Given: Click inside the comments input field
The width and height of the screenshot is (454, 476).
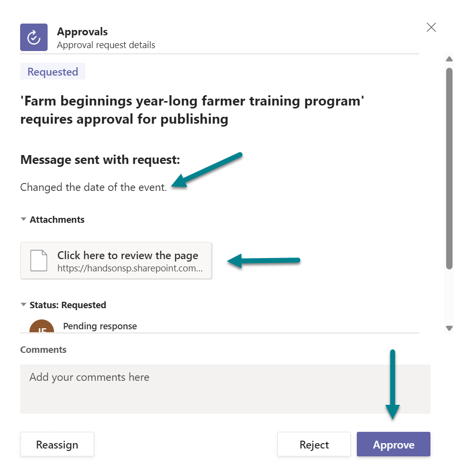Looking at the screenshot, I should coord(225,388).
